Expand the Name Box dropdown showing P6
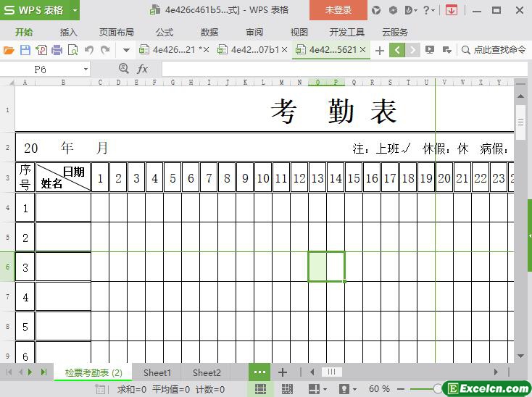 point(86,69)
